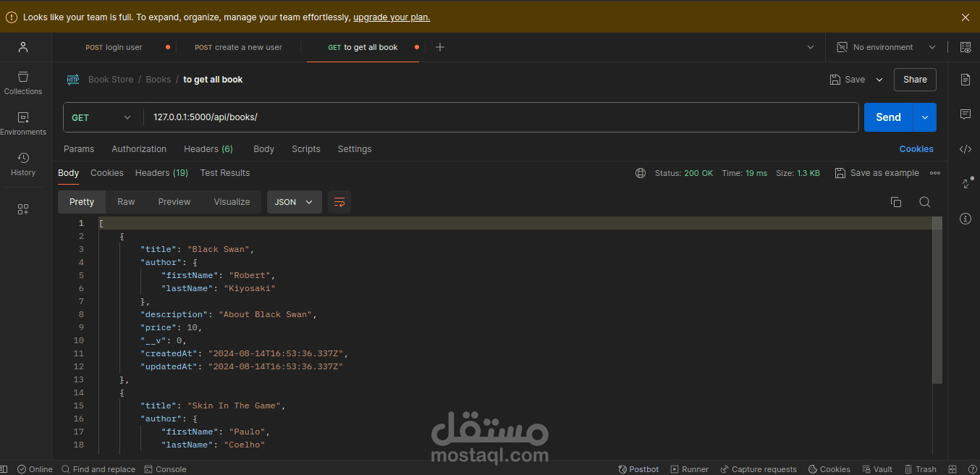Viewport: 980px width, 475px height.
Task: Switch response view to Pretty
Action: point(82,202)
